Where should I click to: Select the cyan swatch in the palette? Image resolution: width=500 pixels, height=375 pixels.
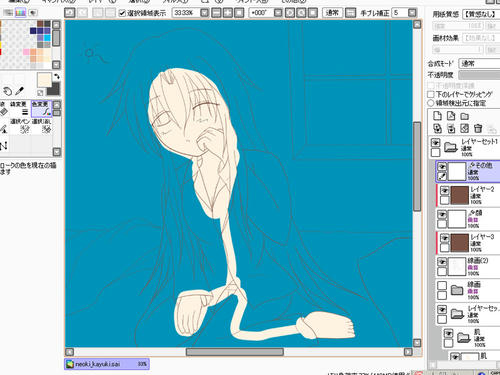[x=47, y=38]
